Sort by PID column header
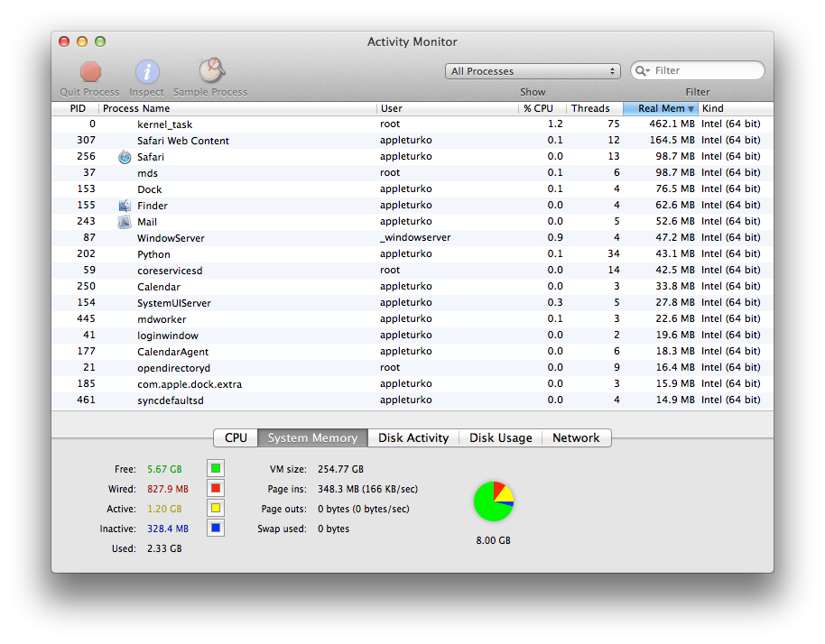This screenshot has width=825, height=644. pyautogui.click(x=75, y=108)
